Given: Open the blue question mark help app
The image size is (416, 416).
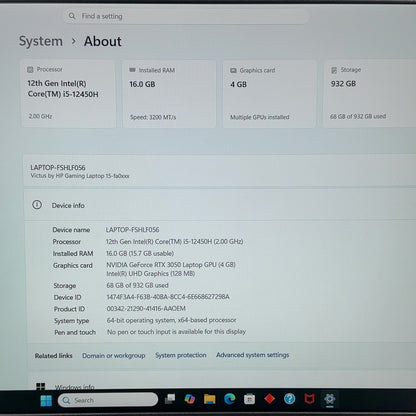Looking at the screenshot, I should click(x=289, y=398).
